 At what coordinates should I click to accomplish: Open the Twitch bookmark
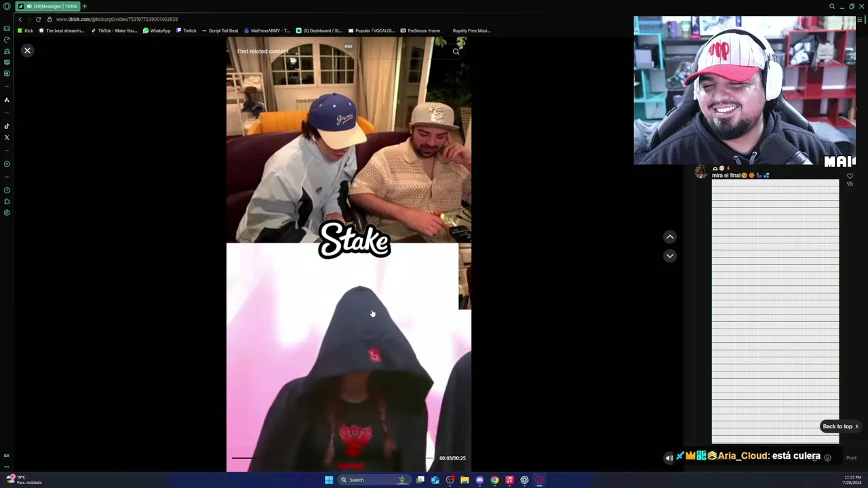pos(186,30)
